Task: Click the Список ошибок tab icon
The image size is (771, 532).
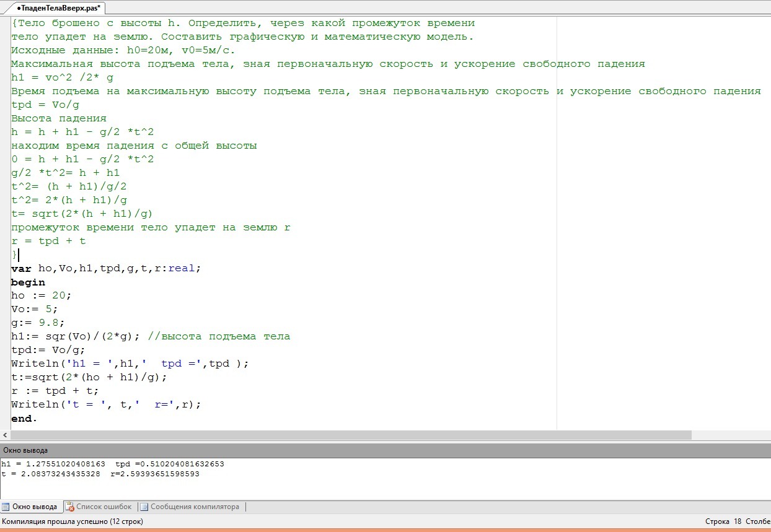Action: tap(70, 507)
